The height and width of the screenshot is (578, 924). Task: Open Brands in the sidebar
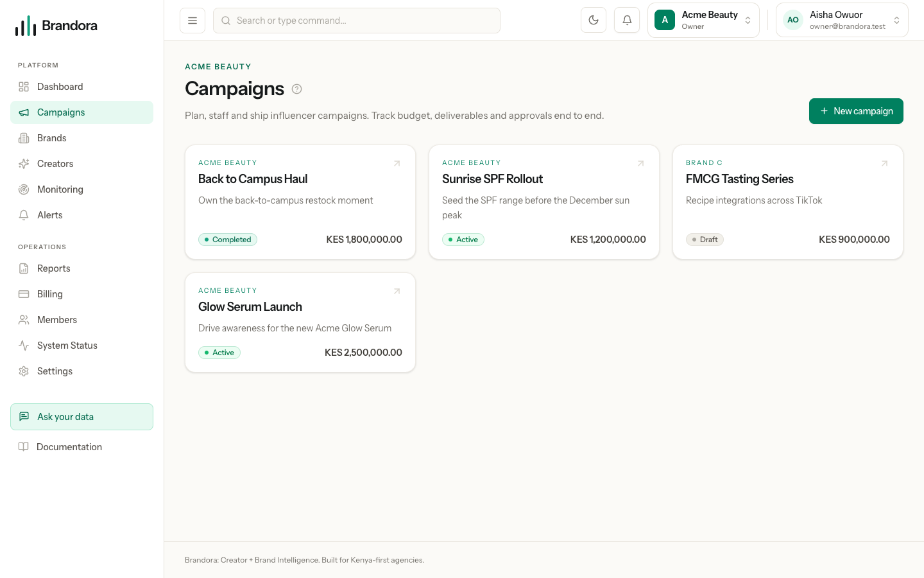81,138
